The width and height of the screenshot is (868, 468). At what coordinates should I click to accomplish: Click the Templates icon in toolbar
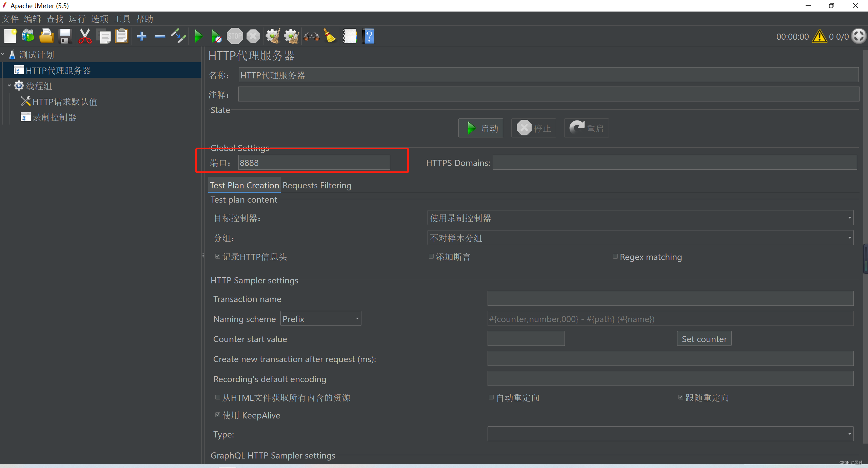[28, 36]
